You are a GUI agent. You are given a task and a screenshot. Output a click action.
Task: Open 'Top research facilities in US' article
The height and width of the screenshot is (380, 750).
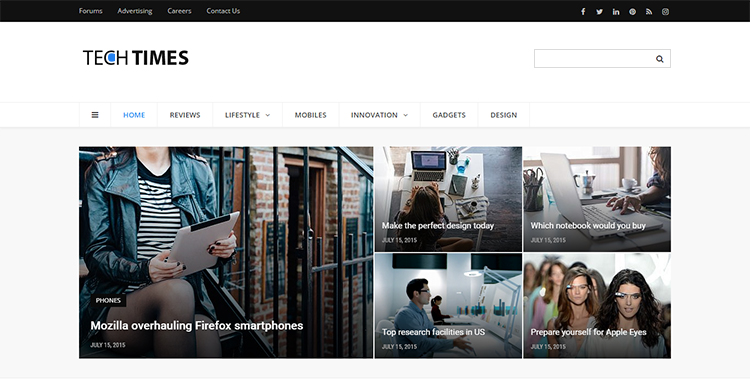pyautogui.click(x=433, y=332)
